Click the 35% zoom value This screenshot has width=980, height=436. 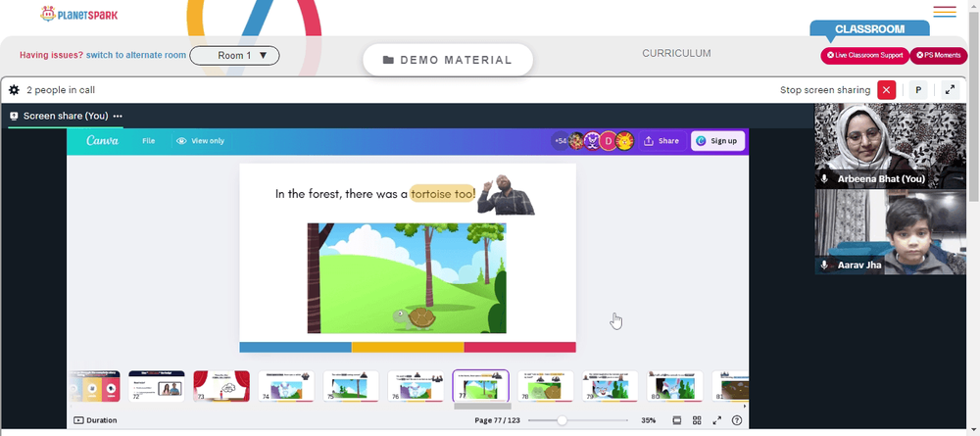point(648,420)
